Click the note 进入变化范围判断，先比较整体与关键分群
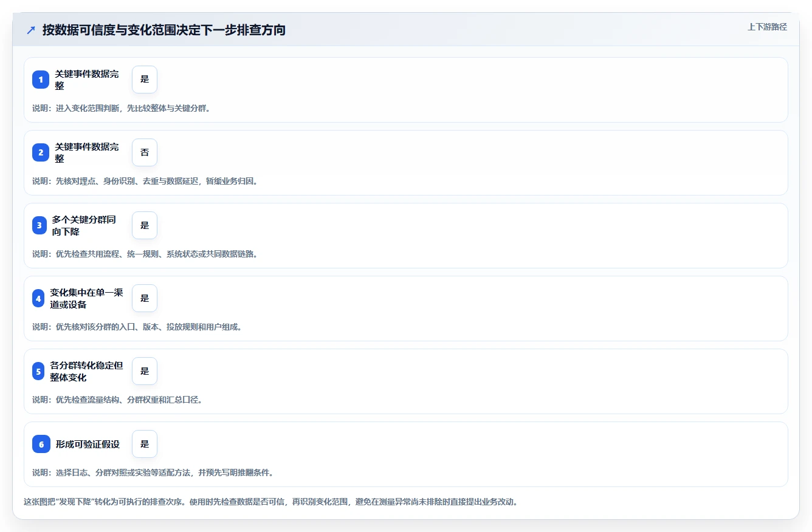This screenshot has height=532, width=812. (x=121, y=108)
